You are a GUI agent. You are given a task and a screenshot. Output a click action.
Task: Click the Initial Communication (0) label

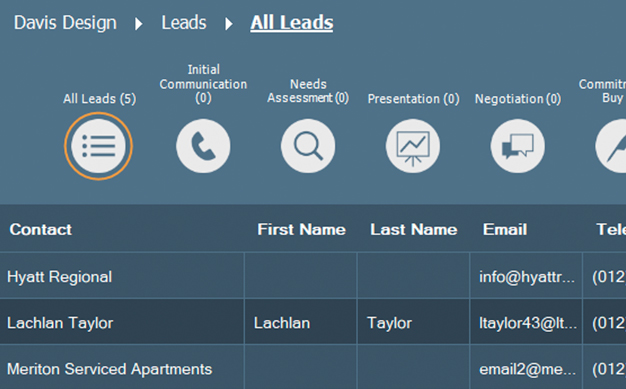(203, 84)
